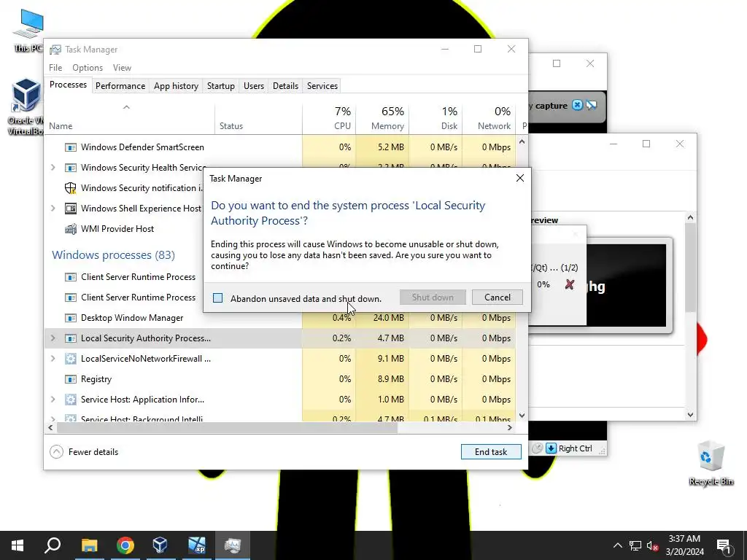Click the Cancel button in dialog
The image size is (747, 560).
pyautogui.click(x=497, y=297)
